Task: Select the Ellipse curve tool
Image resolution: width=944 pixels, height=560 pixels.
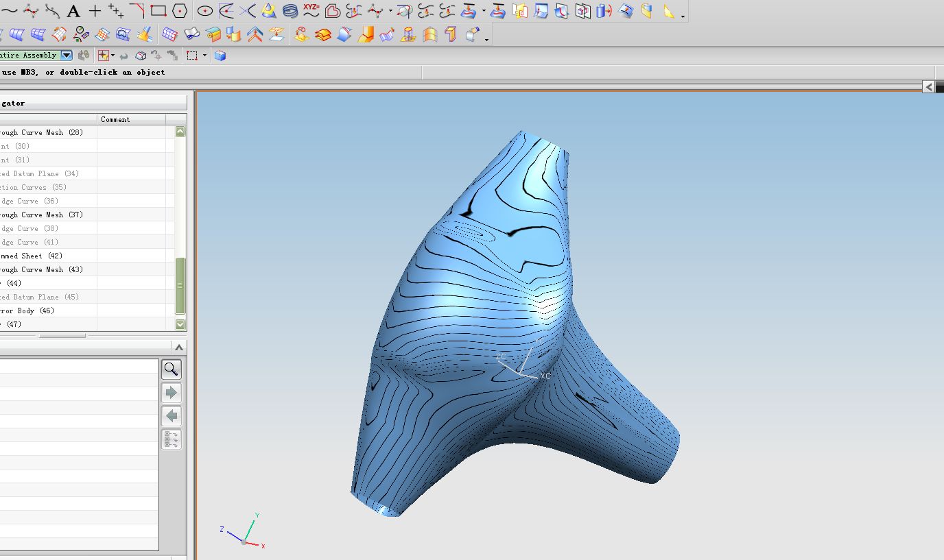Action: [x=205, y=11]
